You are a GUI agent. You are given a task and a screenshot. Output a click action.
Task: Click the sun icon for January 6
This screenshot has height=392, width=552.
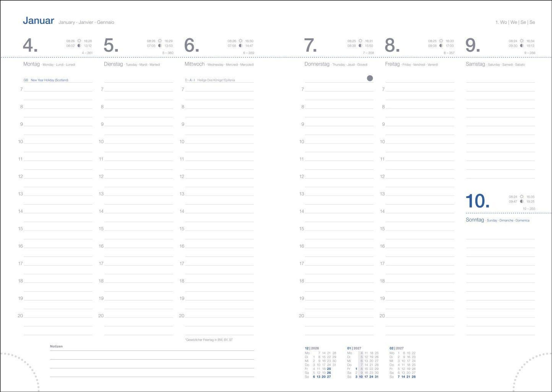(x=241, y=41)
